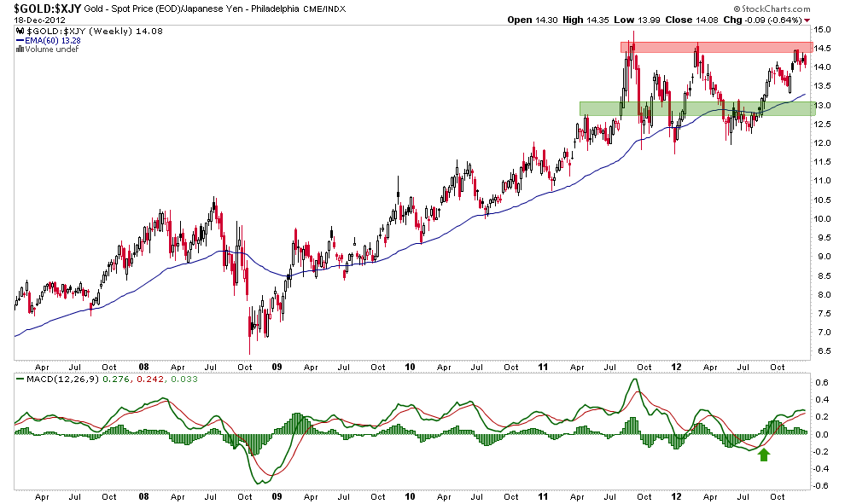Click the green up arrow on MACD panel
This screenshot has height=504, width=845.
(764, 455)
